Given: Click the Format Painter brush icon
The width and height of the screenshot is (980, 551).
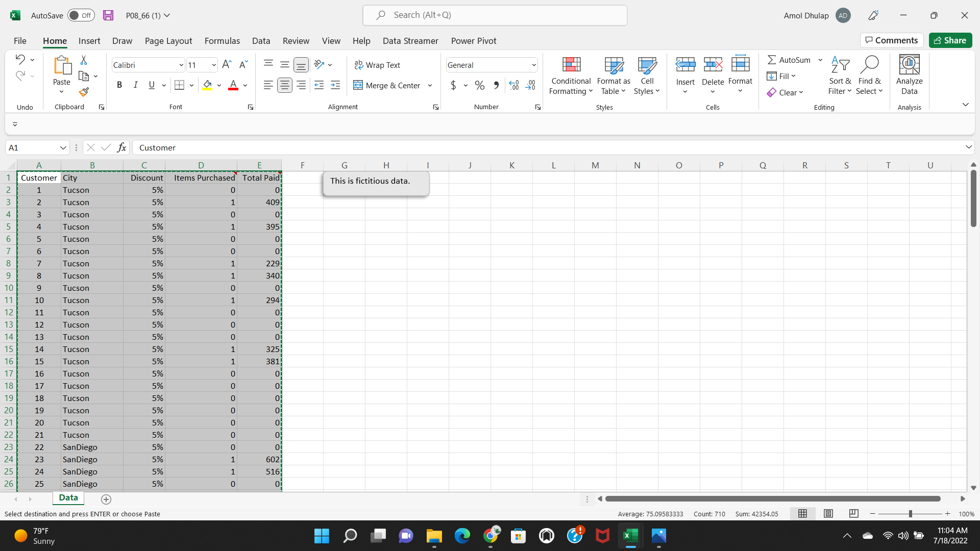Looking at the screenshot, I should pyautogui.click(x=84, y=92).
